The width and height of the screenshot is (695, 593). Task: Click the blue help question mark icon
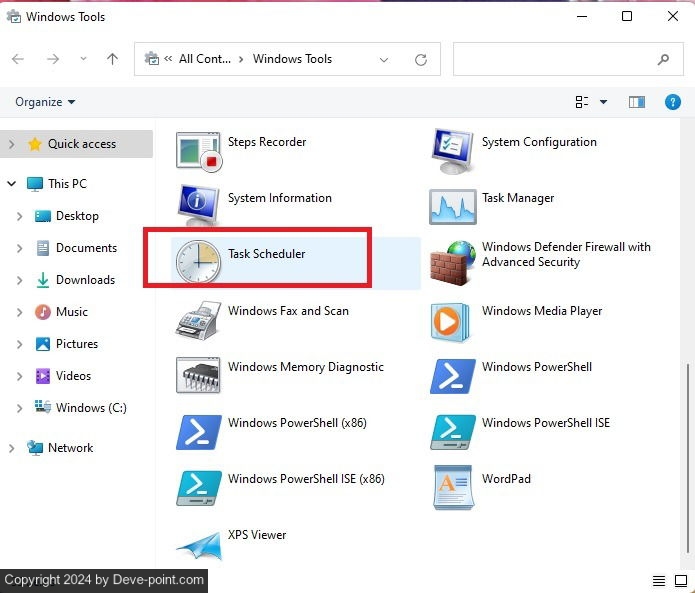(x=673, y=102)
